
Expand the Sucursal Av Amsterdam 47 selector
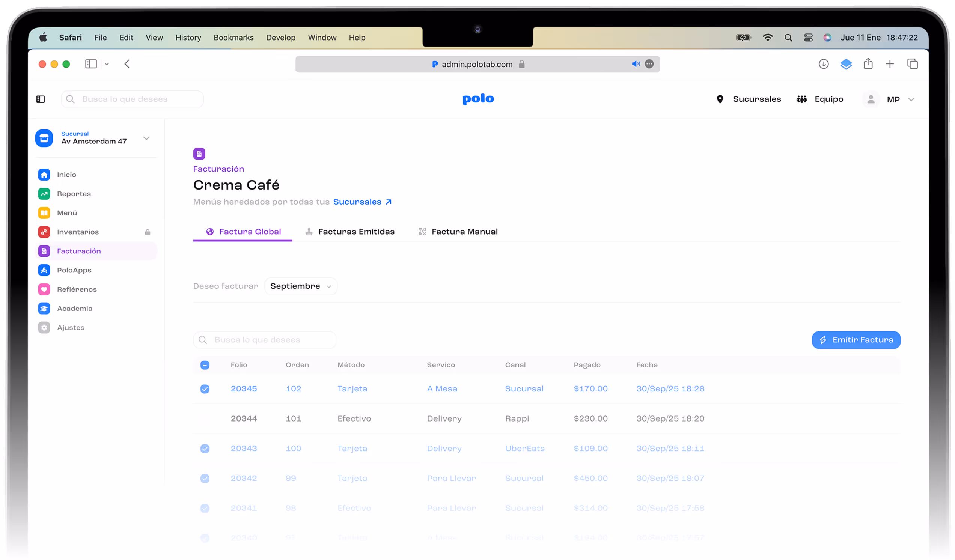pos(146,138)
